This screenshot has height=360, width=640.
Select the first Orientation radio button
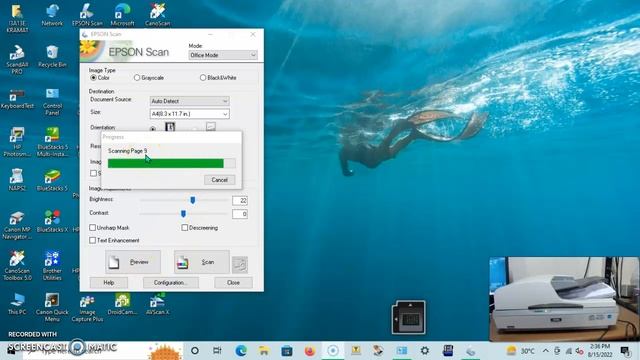(x=153, y=129)
